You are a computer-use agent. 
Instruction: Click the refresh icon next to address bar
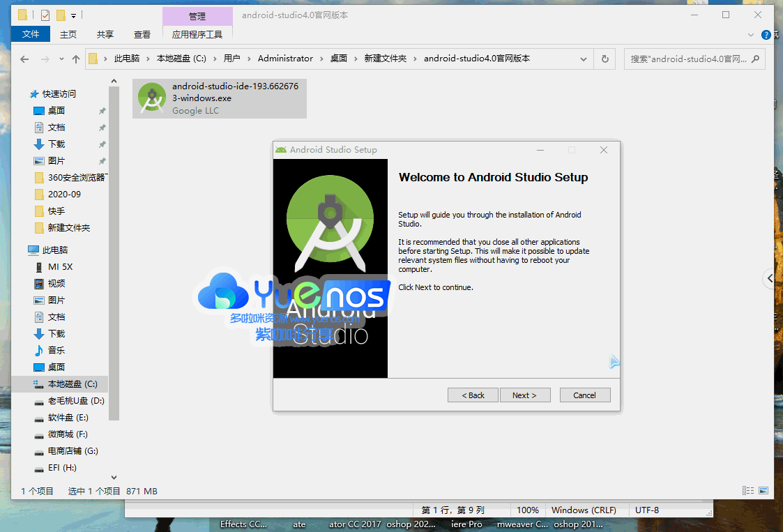tap(604, 59)
